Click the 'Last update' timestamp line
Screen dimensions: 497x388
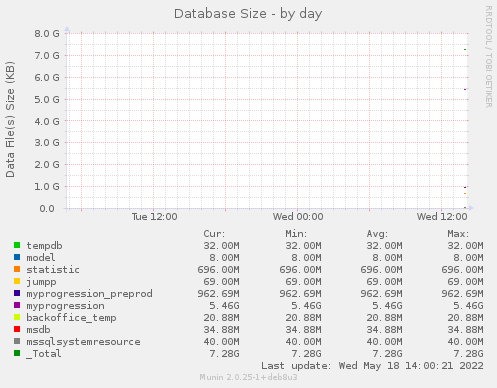point(372,366)
